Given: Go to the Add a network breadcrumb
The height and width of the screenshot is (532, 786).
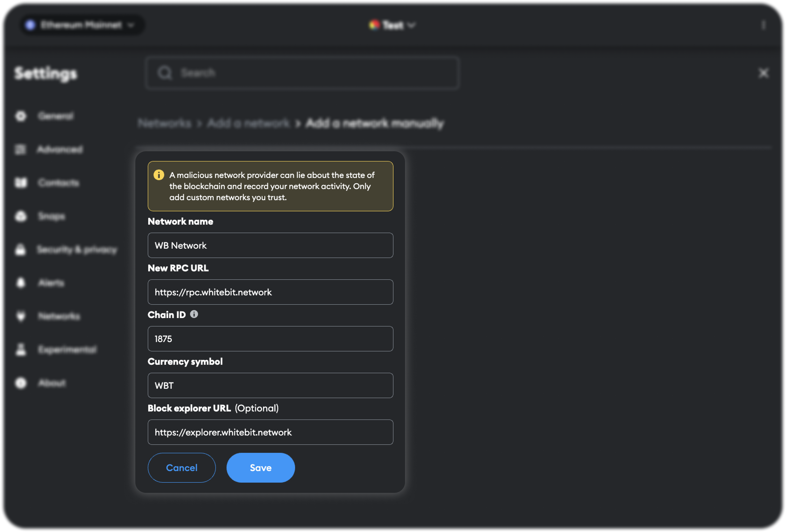Looking at the screenshot, I should pos(248,123).
